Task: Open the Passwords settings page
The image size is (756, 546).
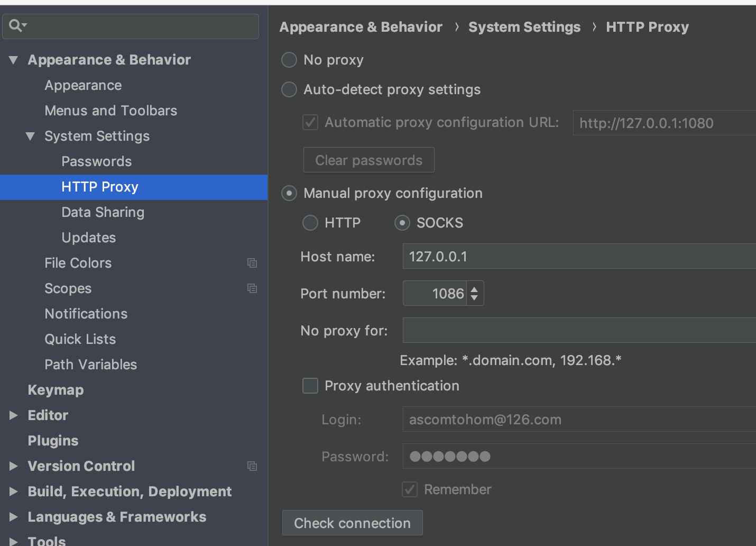Action: pyautogui.click(x=96, y=161)
